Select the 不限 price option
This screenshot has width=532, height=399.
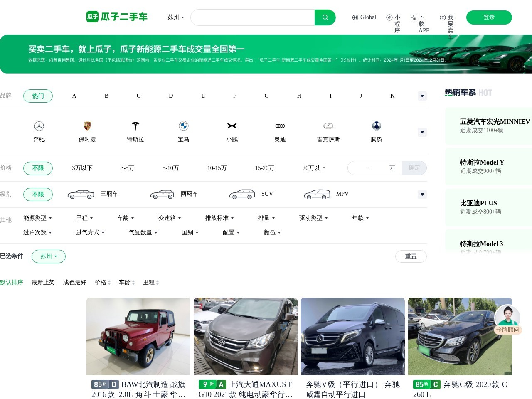coord(38,168)
